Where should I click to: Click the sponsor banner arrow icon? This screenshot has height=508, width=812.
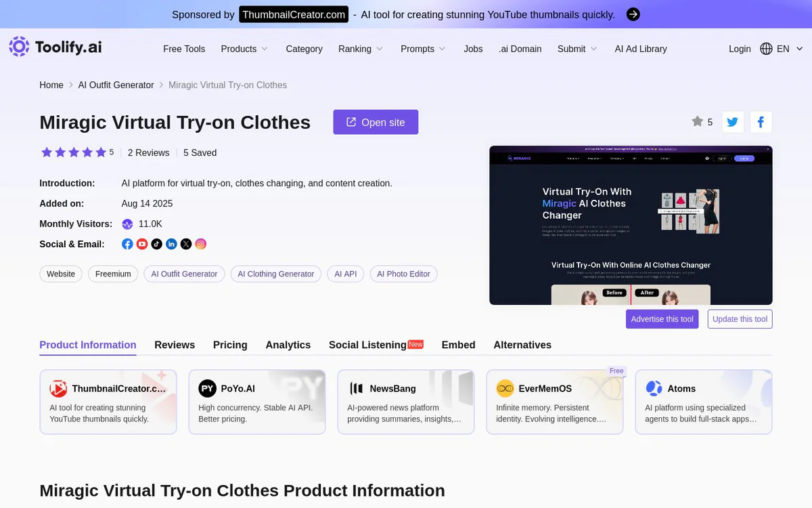click(633, 14)
